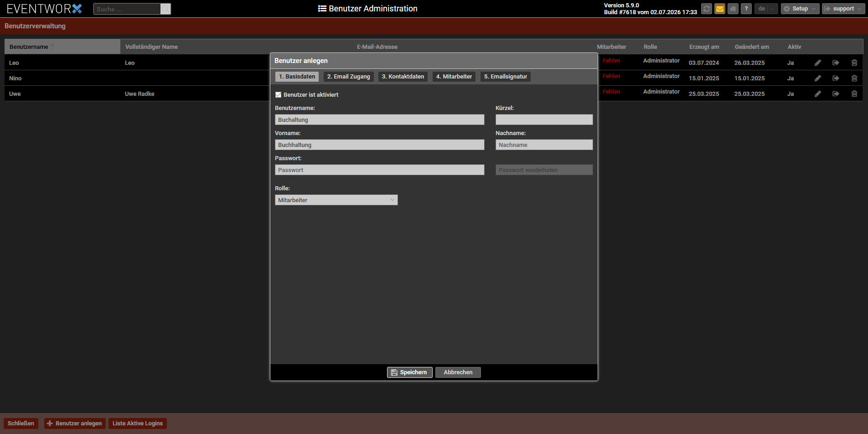Edit user Uwe with pencil icon
The image size is (868, 434).
click(x=818, y=94)
